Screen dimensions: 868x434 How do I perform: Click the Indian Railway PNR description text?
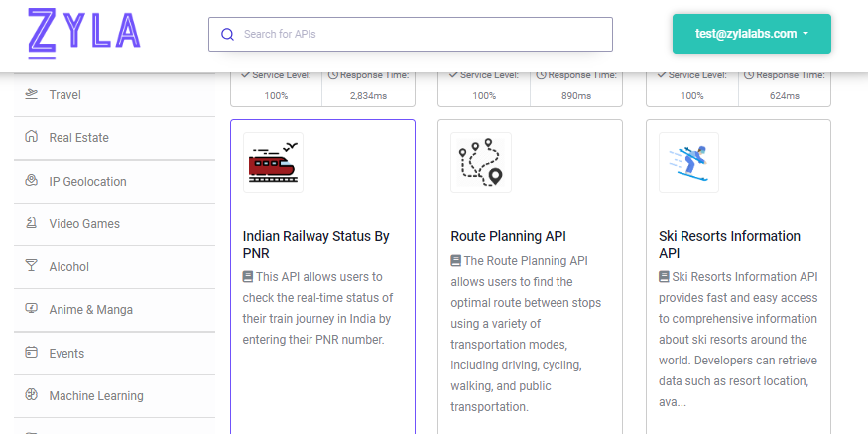pos(317,308)
